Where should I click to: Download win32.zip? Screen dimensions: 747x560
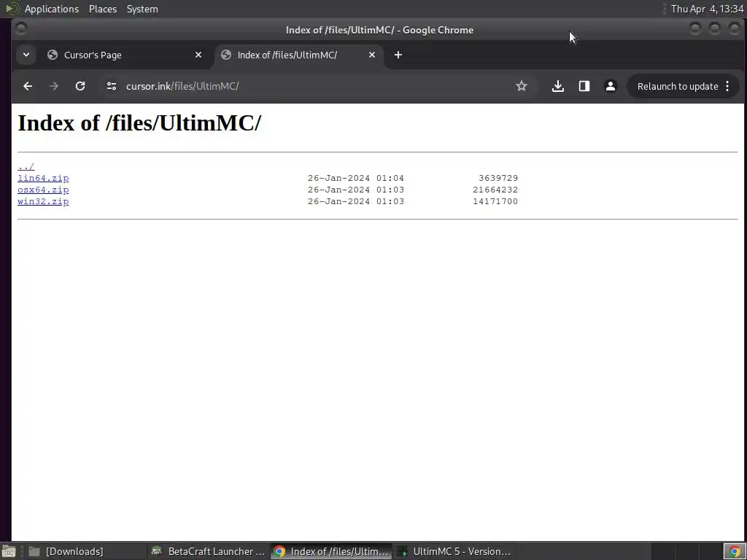coord(43,201)
